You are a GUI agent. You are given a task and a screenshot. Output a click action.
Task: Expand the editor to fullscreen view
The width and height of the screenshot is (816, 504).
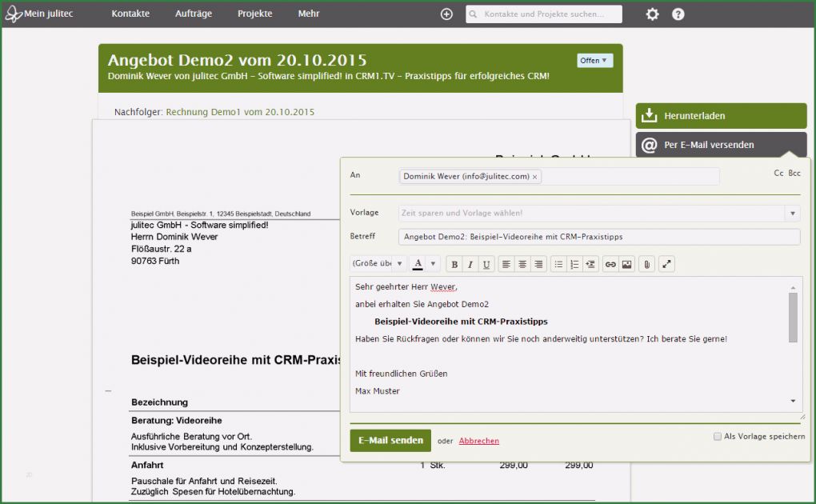tap(666, 264)
